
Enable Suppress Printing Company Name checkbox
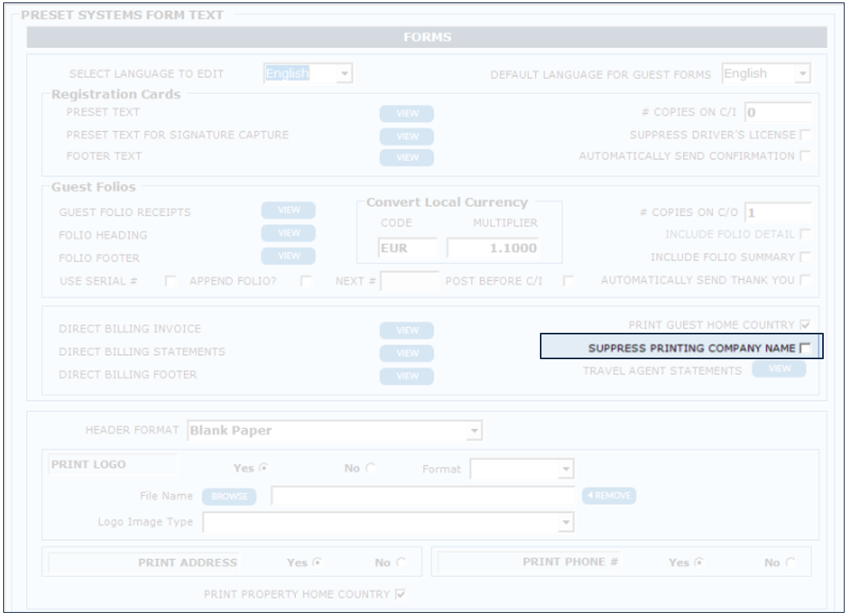point(805,348)
